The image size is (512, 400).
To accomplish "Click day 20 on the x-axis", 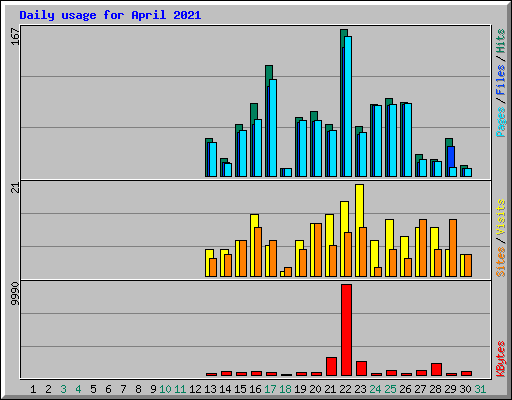I will (x=315, y=389).
